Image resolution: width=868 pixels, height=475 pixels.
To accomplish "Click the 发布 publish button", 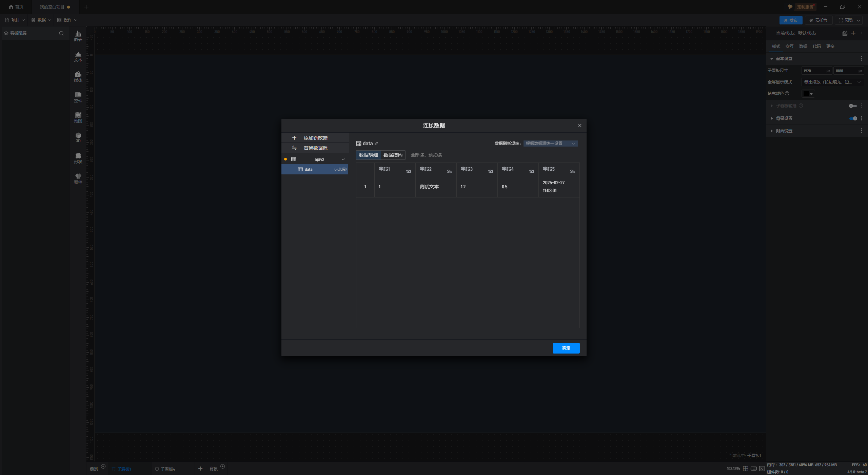I will [790, 20].
